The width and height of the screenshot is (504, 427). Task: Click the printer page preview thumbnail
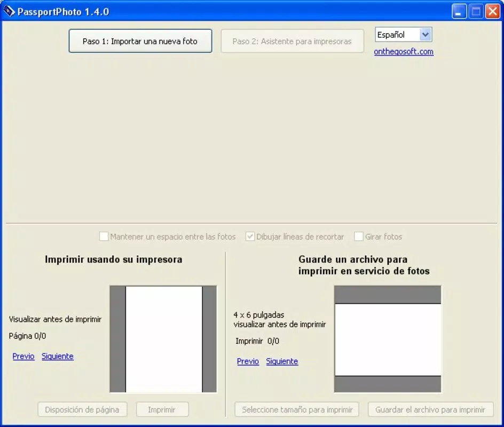point(163,339)
